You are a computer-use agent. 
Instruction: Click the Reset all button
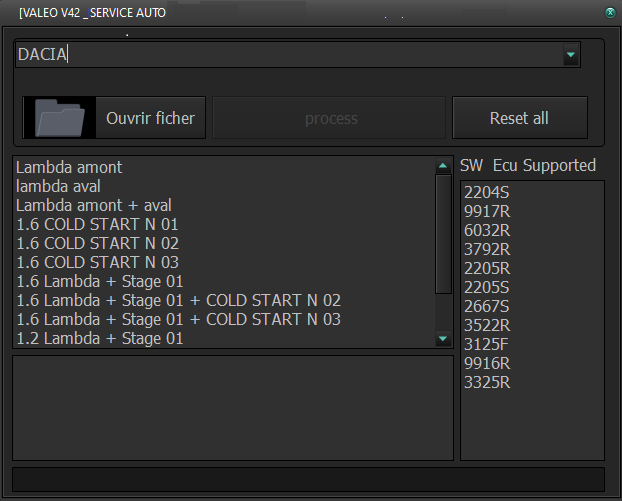pyautogui.click(x=520, y=118)
